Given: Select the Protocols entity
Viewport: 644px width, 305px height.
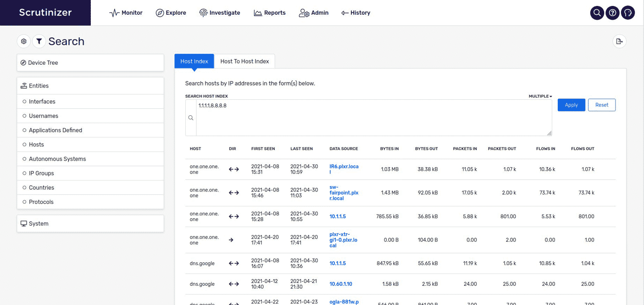Looking at the screenshot, I should (90, 202).
